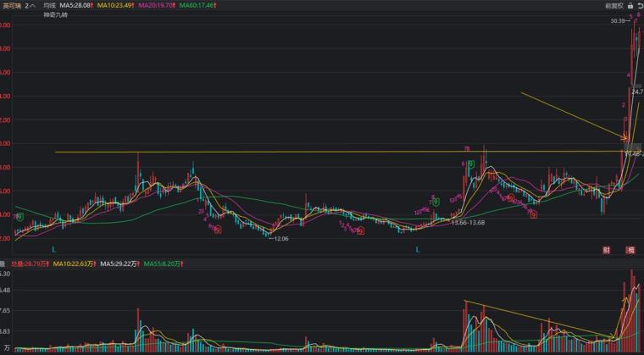This screenshot has width=644, height=355.
Task: Click the 12.06 low price marker
Action: click(x=279, y=238)
